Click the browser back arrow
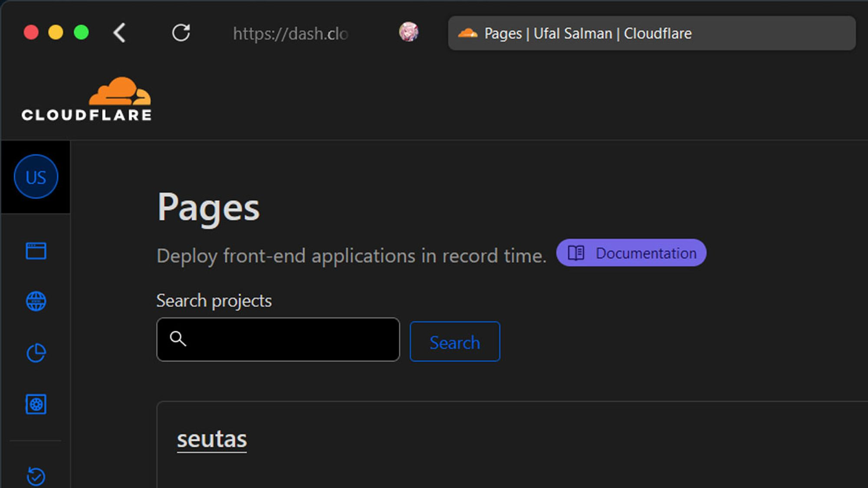Image resolution: width=868 pixels, height=488 pixels. point(119,33)
